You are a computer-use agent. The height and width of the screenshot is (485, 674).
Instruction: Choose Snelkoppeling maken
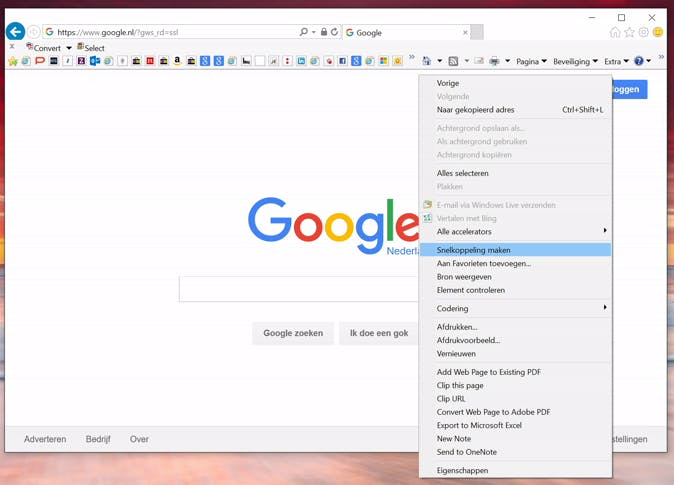(515, 250)
